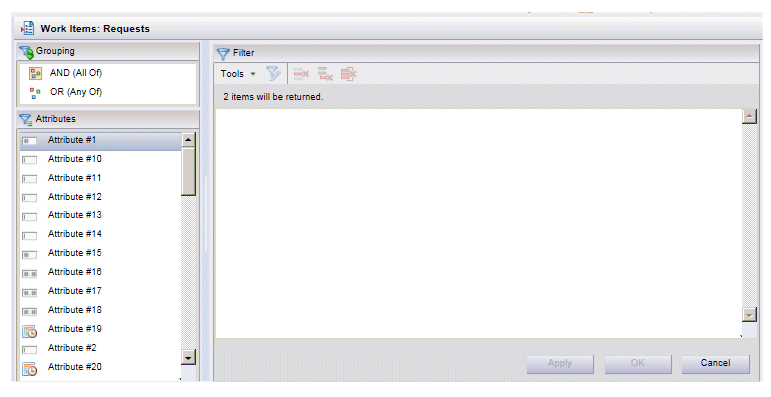Select Attribute #13 text in list
Image resolution: width=771 pixels, height=397 pixels.
pos(75,214)
